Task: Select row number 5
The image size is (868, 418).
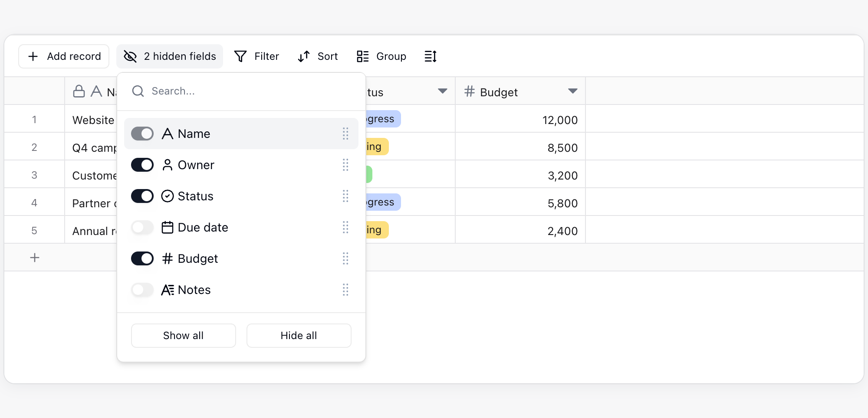Action: (x=34, y=230)
